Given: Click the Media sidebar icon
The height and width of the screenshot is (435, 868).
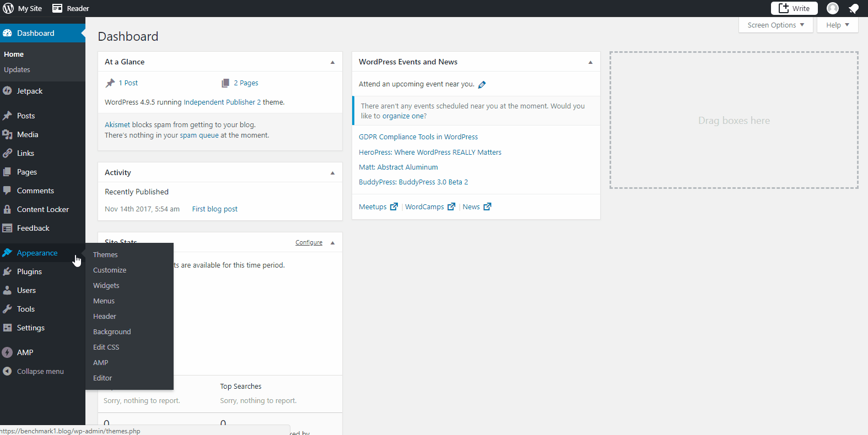Looking at the screenshot, I should point(7,134).
